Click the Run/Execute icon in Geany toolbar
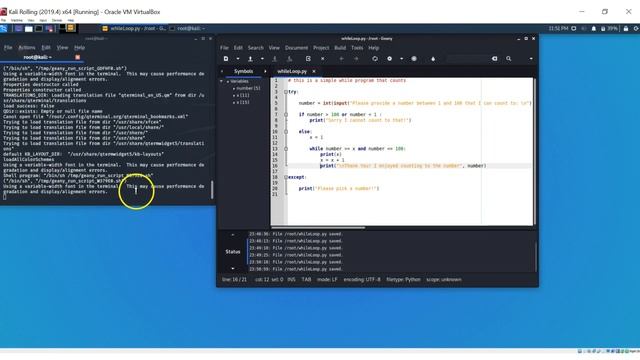 click(x=414, y=59)
